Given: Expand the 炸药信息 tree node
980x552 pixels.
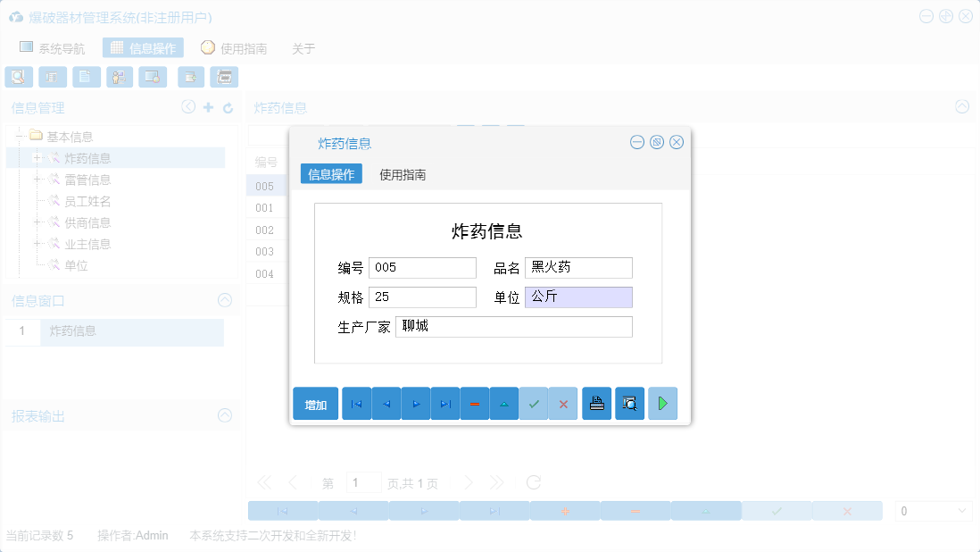Looking at the screenshot, I should 36,157.
